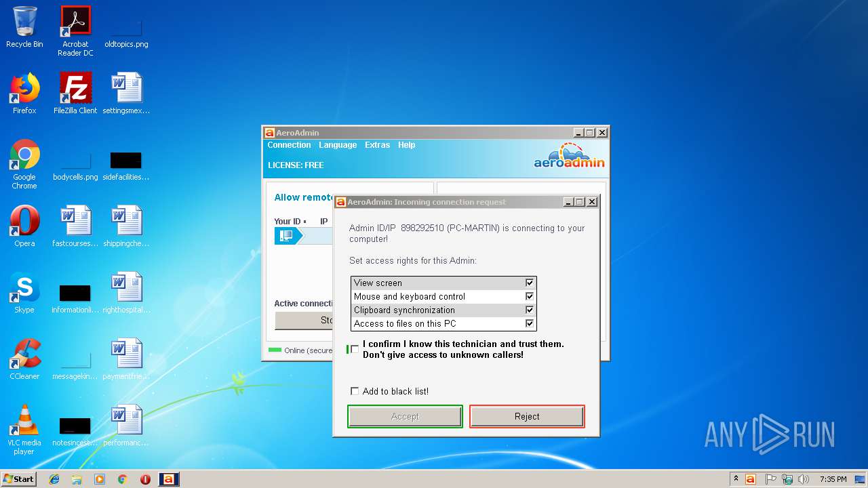
Task: Select informationli desktop file
Action: pos(75,300)
